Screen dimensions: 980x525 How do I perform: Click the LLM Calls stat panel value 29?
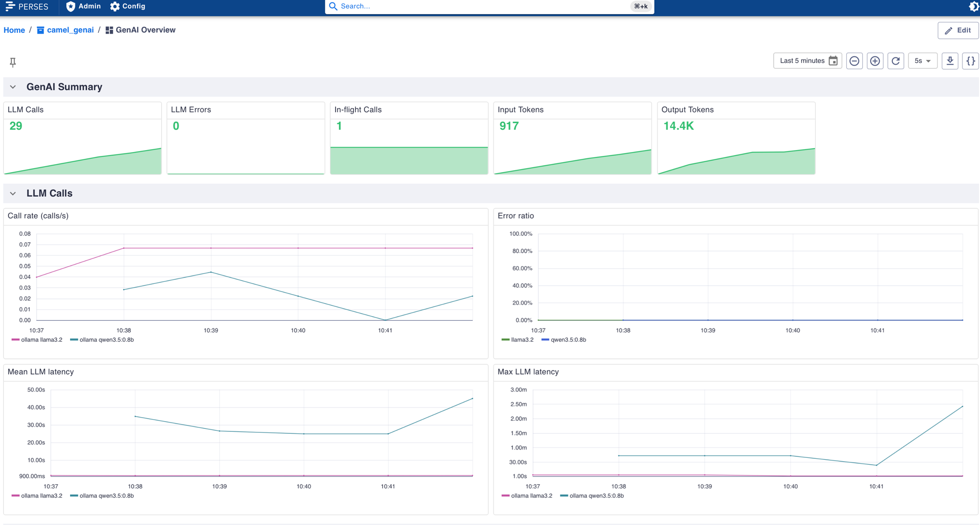click(16, 126)
